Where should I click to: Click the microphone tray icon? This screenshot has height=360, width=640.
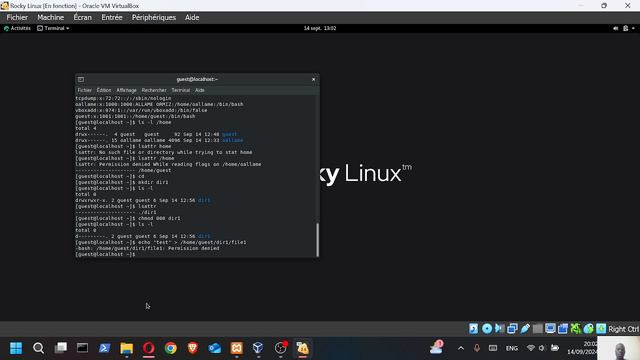476,348
